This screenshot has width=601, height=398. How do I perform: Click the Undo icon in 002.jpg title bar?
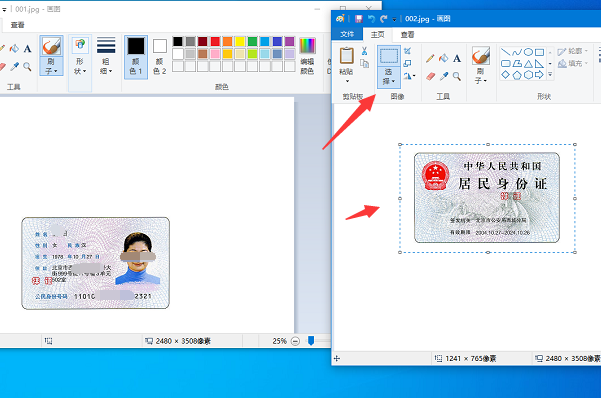[x=371, y=19]
